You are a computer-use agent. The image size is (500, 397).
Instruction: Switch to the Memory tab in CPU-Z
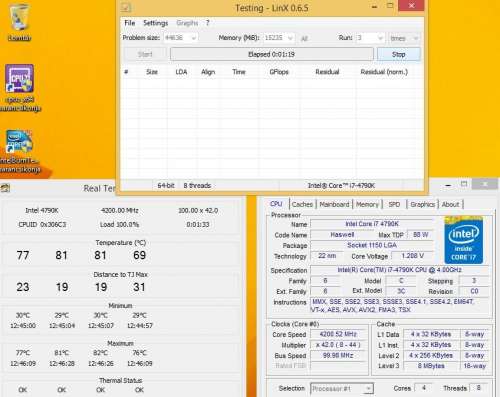367,204
